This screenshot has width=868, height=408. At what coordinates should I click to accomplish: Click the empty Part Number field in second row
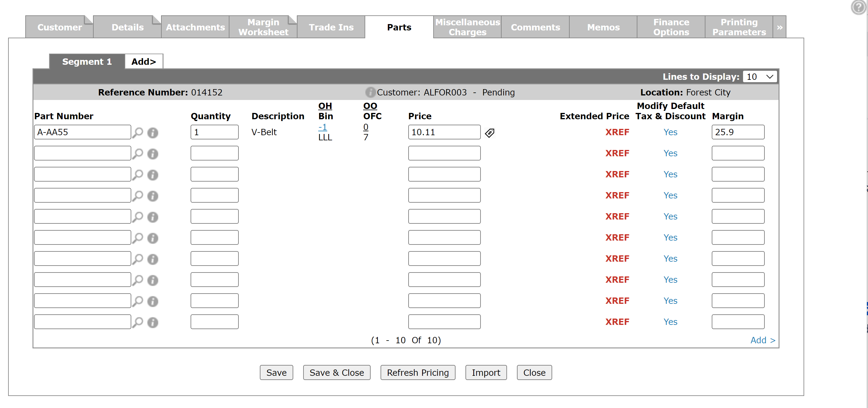82,153
